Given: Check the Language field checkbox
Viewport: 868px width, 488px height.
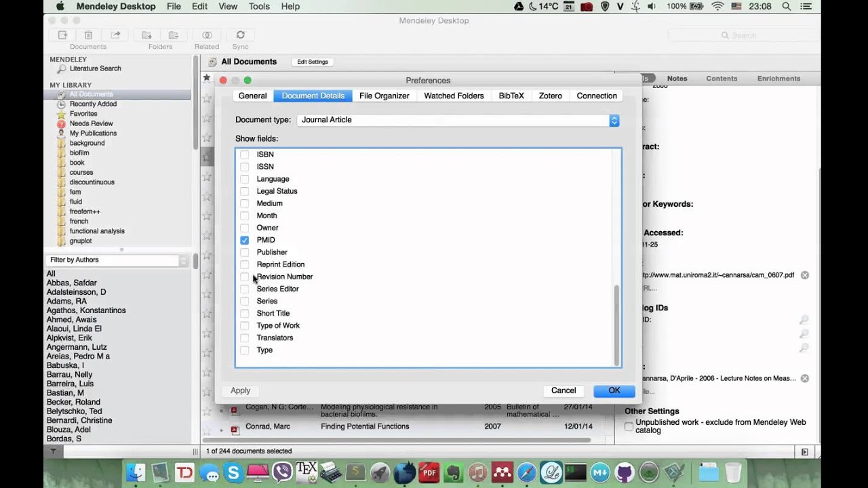Looking at the screenshot, I should point(244,179).
